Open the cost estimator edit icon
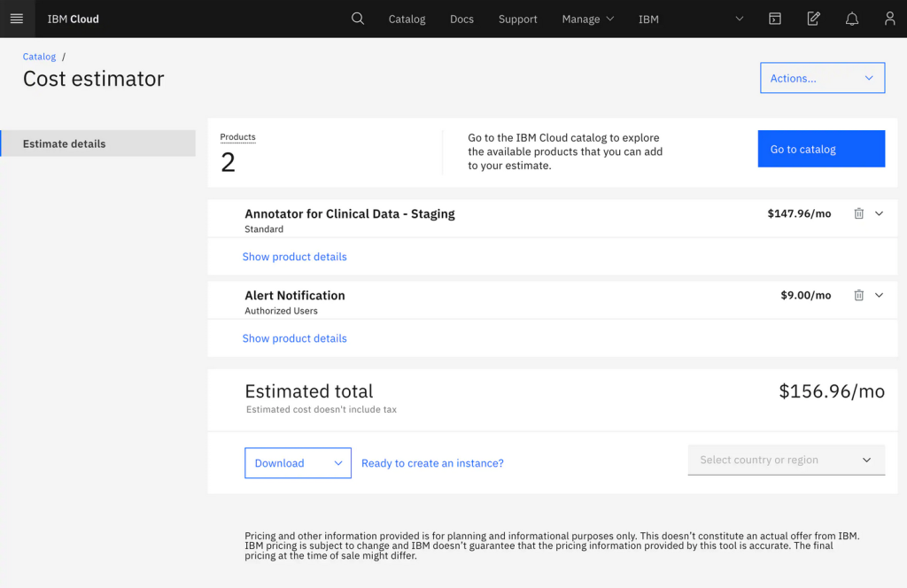 coord(813,19)
